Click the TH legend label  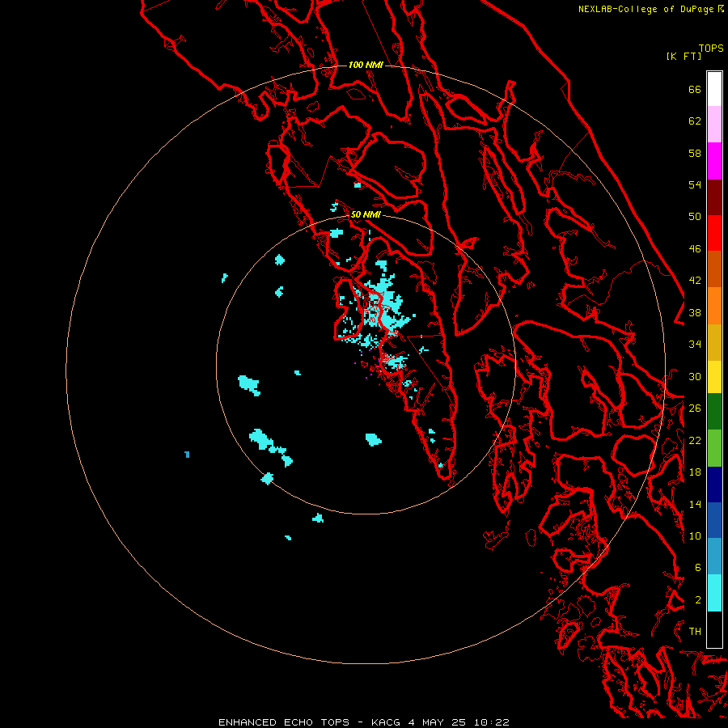(695, 632)
